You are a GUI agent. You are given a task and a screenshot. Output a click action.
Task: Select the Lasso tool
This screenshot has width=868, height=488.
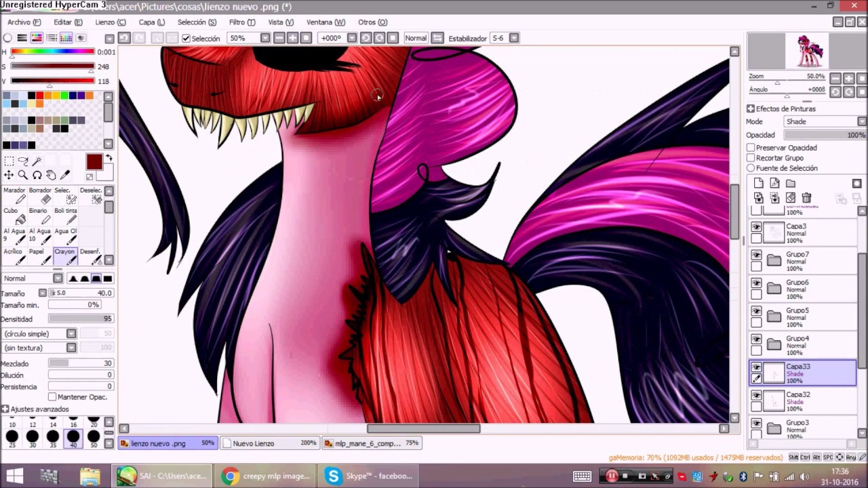(x=23, y=161)
